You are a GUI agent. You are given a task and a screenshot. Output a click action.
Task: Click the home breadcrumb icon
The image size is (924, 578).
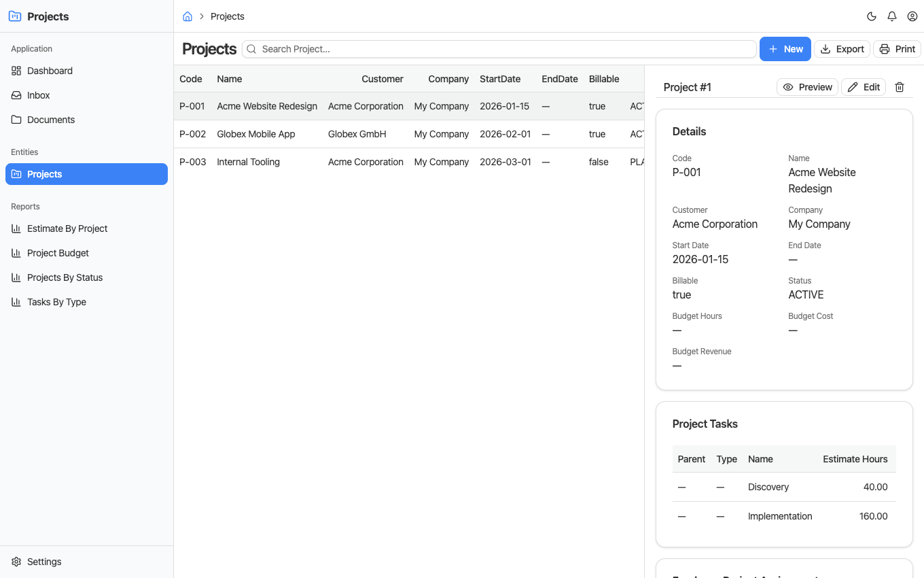pyautogui.click(x=188, y=16)
